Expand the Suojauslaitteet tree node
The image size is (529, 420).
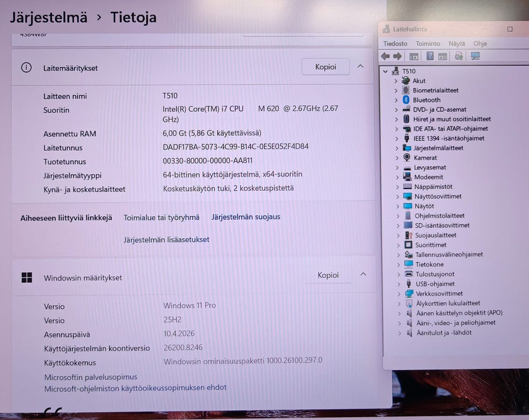pos(398,235)
